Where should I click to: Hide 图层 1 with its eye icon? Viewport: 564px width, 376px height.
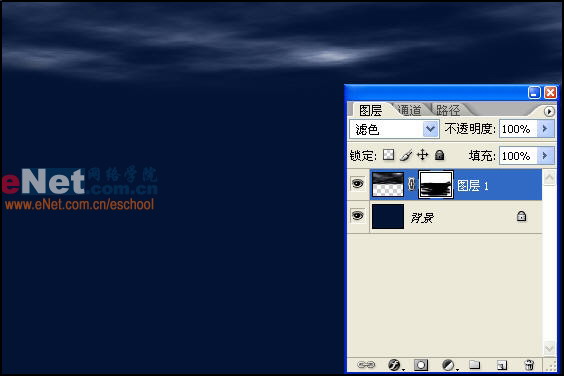click(358, 184)
